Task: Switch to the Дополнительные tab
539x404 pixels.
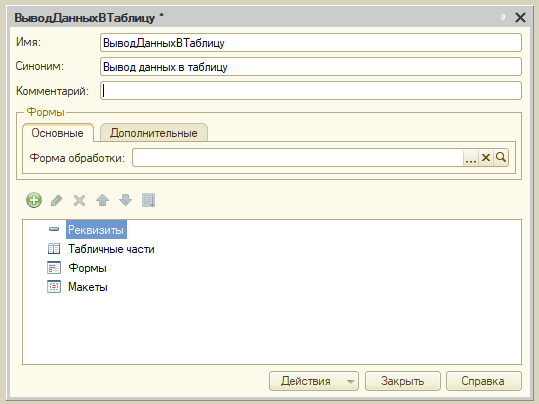Action: 154,133
